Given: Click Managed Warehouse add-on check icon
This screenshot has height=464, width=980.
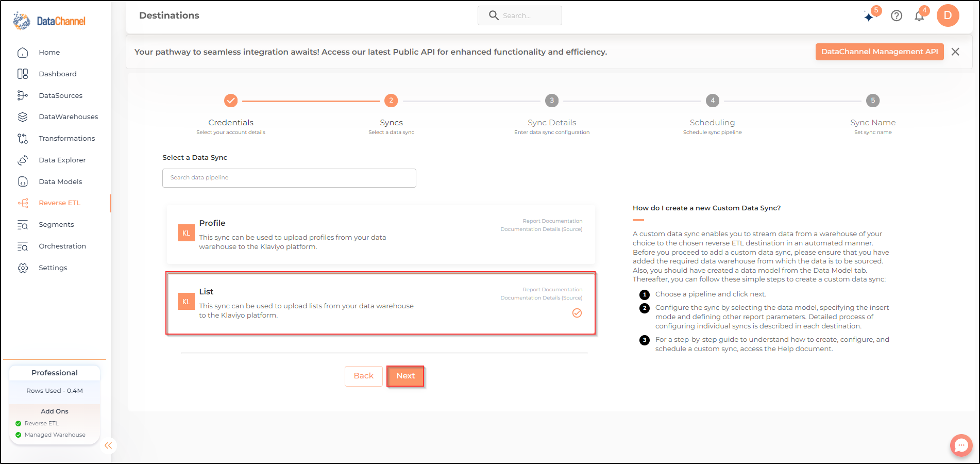Looking at the screenshot, I should point(19,435).
